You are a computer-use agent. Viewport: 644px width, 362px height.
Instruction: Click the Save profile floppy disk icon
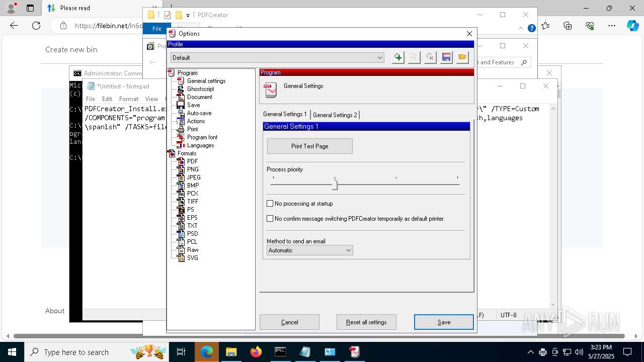(x=446, y=57)
